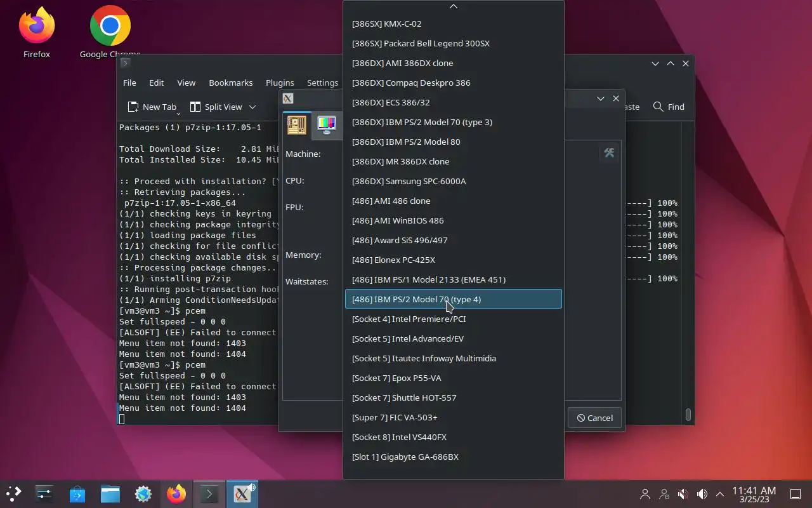Select [Socket 8] Intel VS440FX
This screenshot has height=508, width=812.
point(453,437)
